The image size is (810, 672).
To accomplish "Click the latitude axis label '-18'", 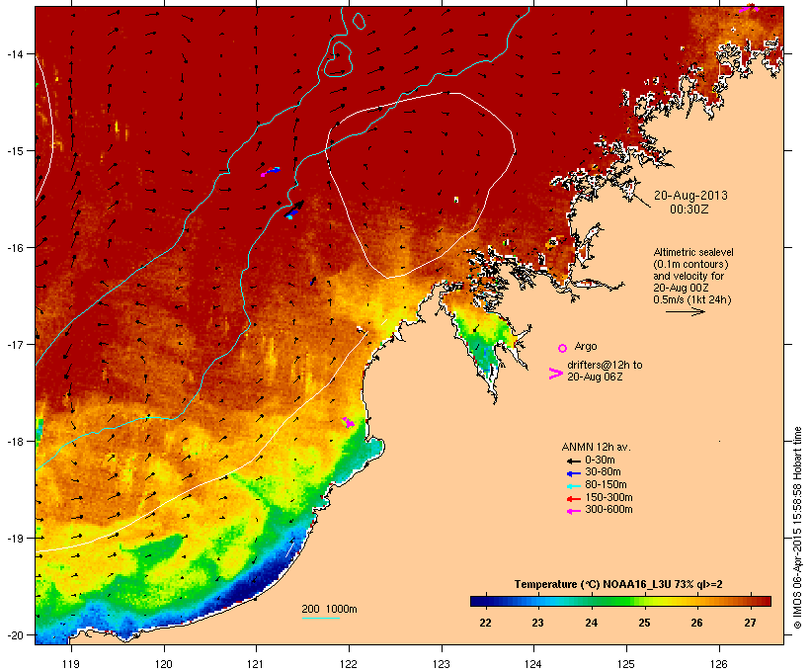I will (x=15, y=442).
